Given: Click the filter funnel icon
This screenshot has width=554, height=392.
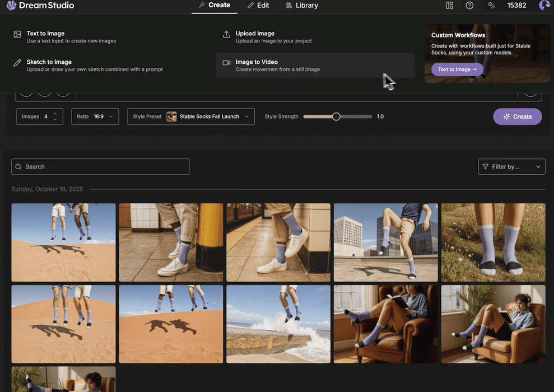Looking at the screenshot, I should click(486, 167).
